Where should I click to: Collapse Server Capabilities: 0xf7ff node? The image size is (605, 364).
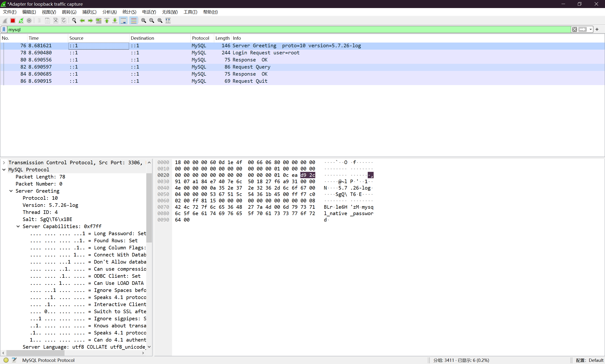(18, 226)
